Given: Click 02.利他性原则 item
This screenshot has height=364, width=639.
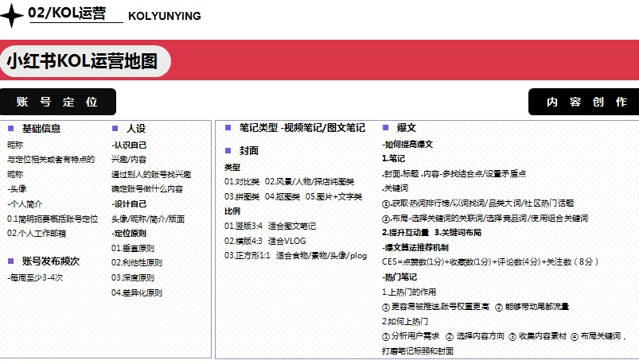Looking at the screenshot, I should (x=137, y=262).
